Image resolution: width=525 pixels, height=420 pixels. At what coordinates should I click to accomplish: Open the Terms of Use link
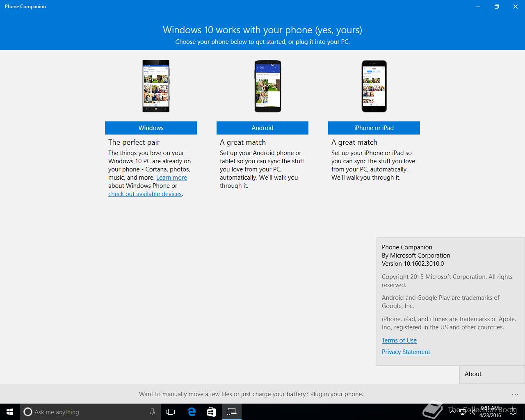click(x=399, y=340)
